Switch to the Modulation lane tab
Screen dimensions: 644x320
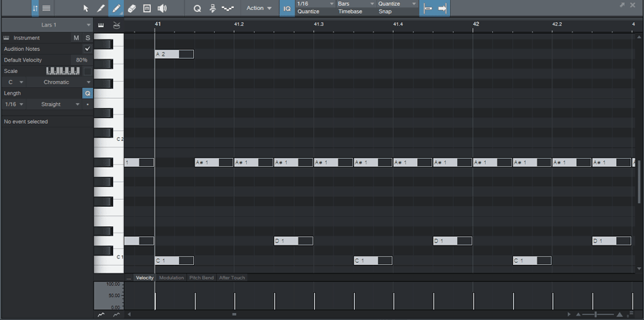171,278
